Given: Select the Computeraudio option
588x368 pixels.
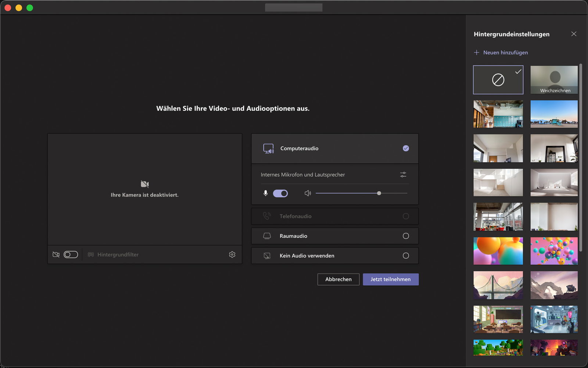Looking at the screenshot, I should point(406,148).
